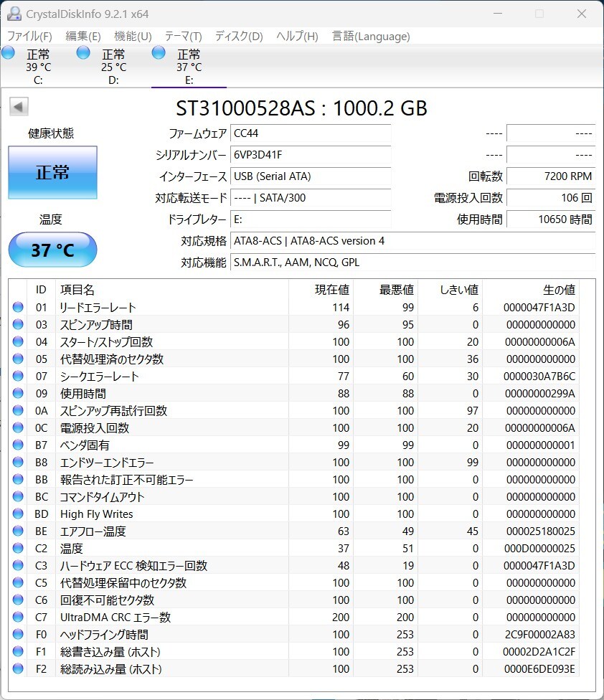Click the しきい値 column header
Image resolution: width=604 pixels, height=700 pixels.
click(450, 289)
